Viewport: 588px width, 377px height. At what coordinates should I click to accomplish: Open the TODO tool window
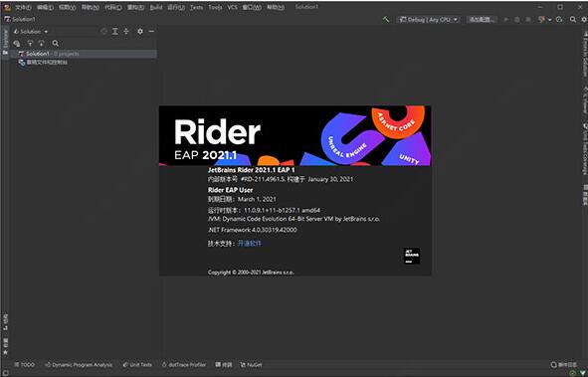pos(24,365)
